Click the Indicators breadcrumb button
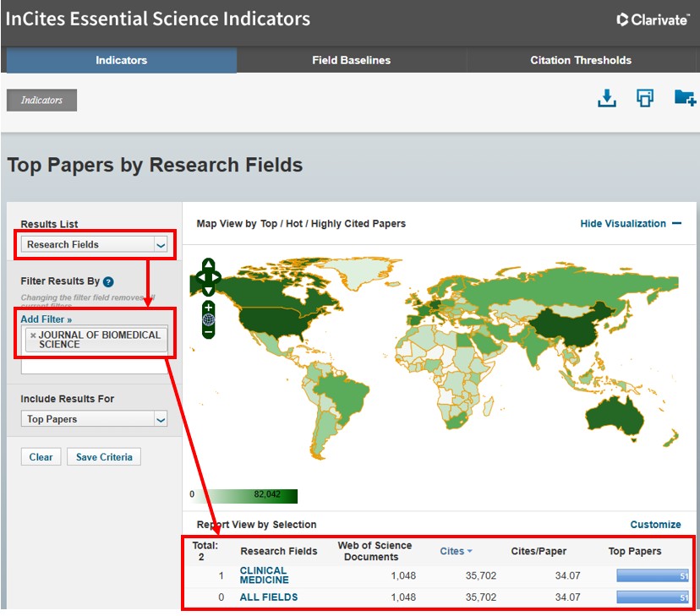The height and width of the screenshot is (616, 700). point(41,100)
